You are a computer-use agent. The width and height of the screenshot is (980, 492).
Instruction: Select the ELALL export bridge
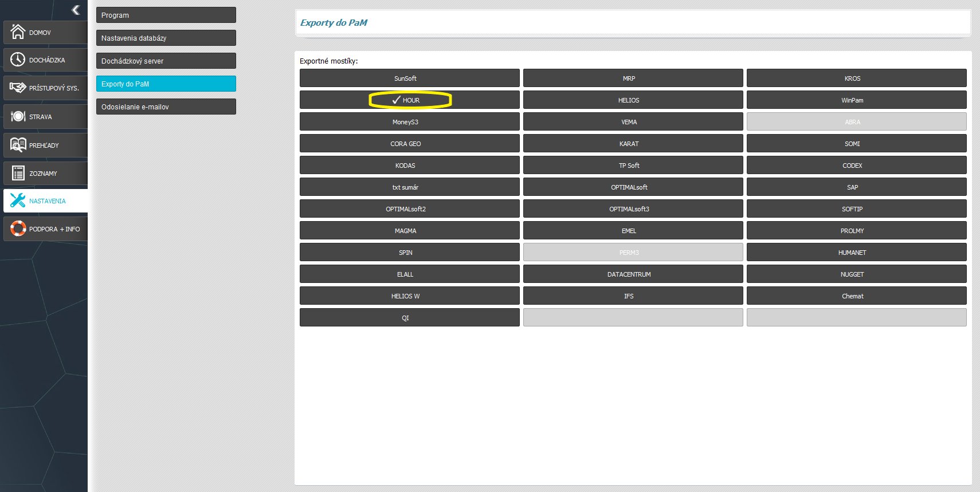coord(410,274)
